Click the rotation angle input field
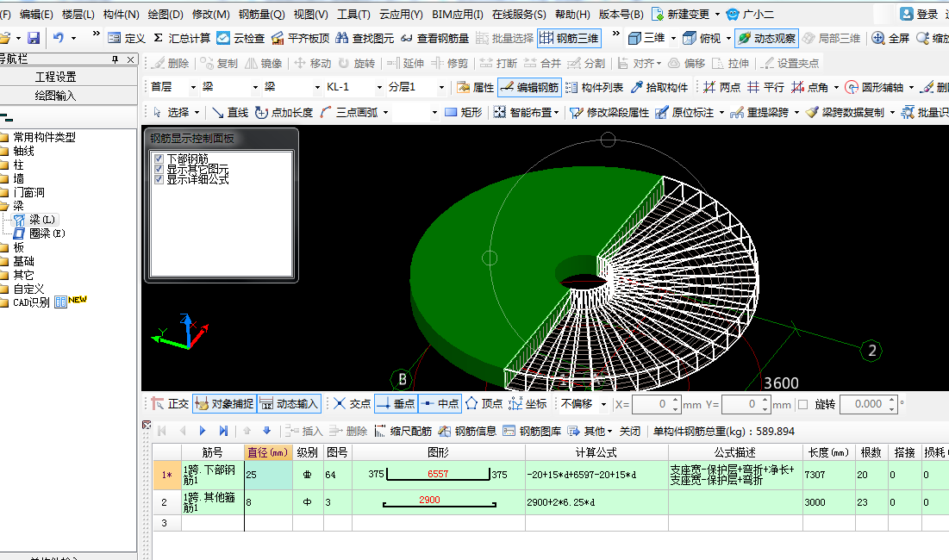This screenshot has width=949, height=560. (864, 405)
